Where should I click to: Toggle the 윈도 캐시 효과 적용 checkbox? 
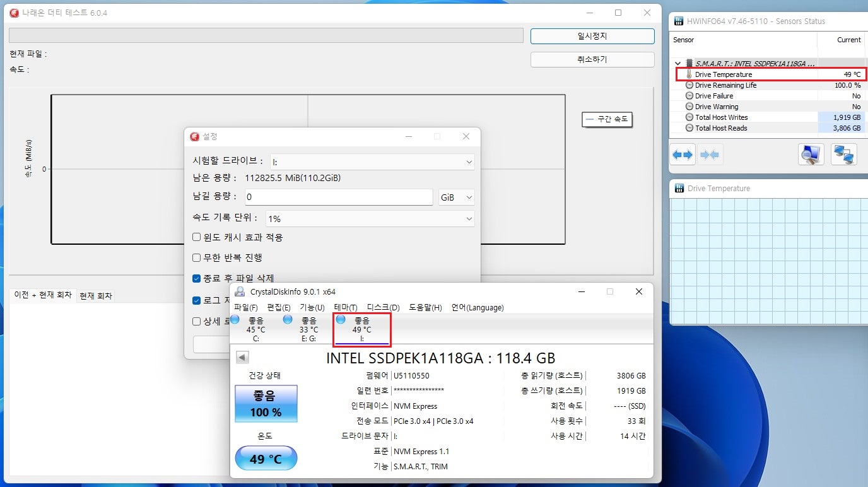coord(197,237)
